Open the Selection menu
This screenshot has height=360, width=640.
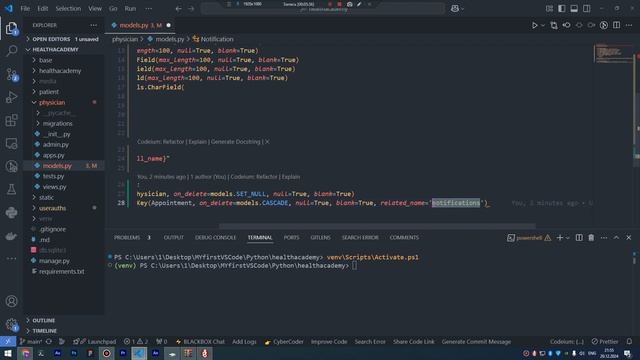(68, 8)
